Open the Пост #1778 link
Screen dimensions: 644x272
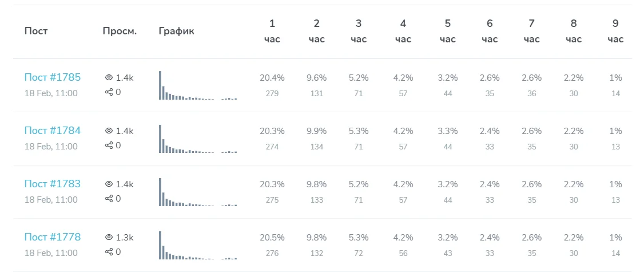tap(53, 237)
